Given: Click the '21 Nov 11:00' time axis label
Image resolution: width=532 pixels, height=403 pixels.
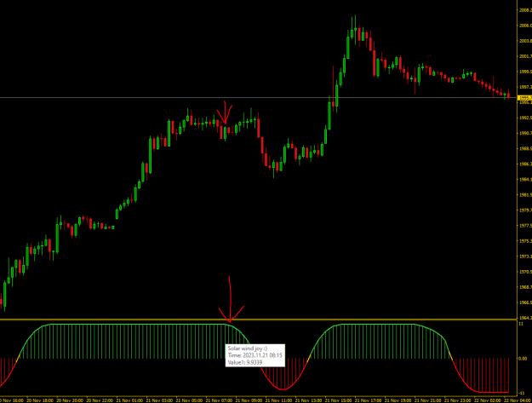Looking at the screenshot, I should (x=278, y=400).
